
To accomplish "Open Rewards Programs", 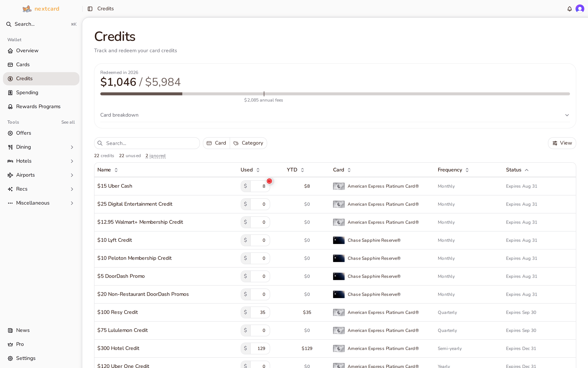I will [41, 107].
